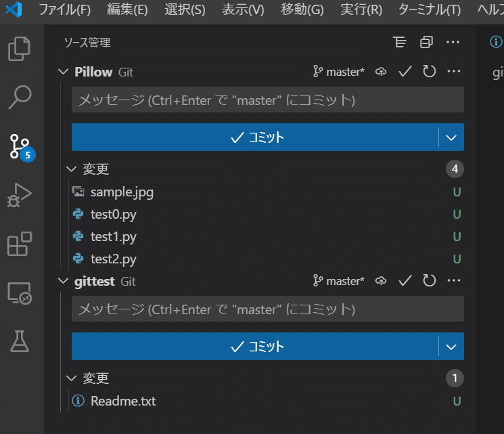Viewport: 504px width, 434px height.
Task: Click the Pillow commit message field
Action: point(268,100)
